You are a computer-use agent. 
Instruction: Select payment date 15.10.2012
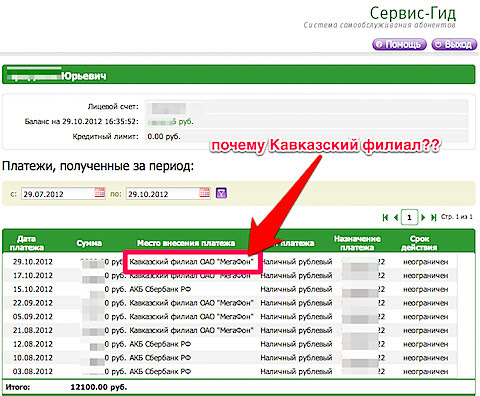click(33, 289)
